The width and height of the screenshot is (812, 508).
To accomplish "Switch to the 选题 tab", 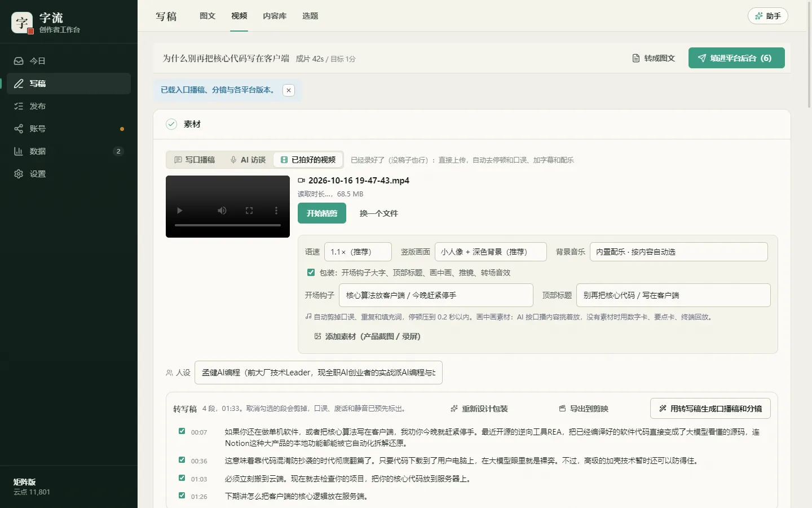I will 310,16.
